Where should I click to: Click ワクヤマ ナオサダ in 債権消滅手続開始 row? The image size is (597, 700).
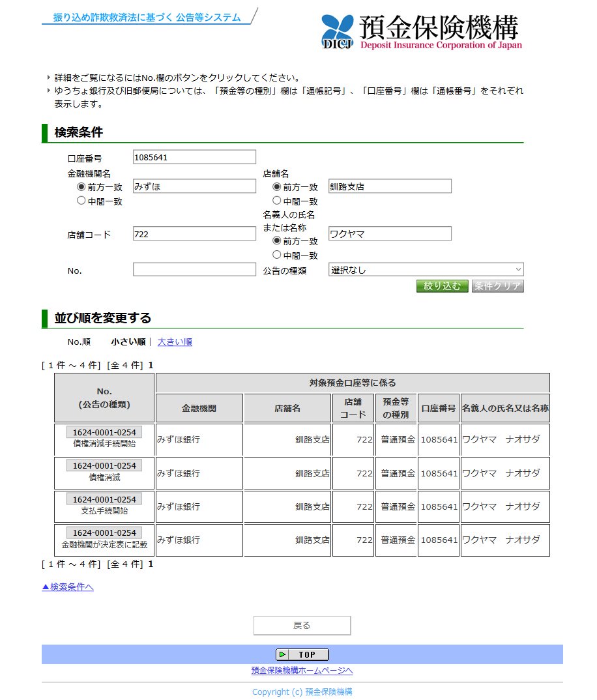(505, 440)
